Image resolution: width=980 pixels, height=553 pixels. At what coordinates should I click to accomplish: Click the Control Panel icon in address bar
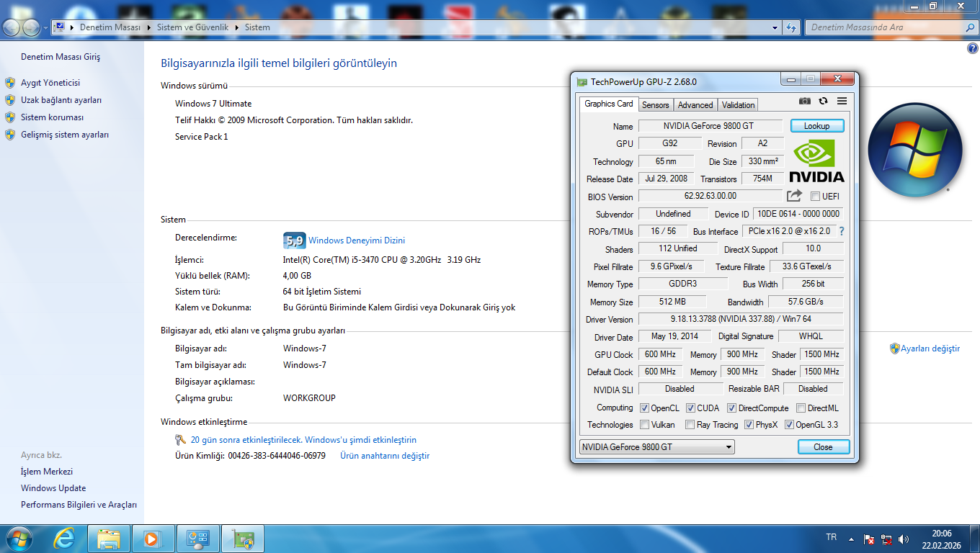coord(61,27)
